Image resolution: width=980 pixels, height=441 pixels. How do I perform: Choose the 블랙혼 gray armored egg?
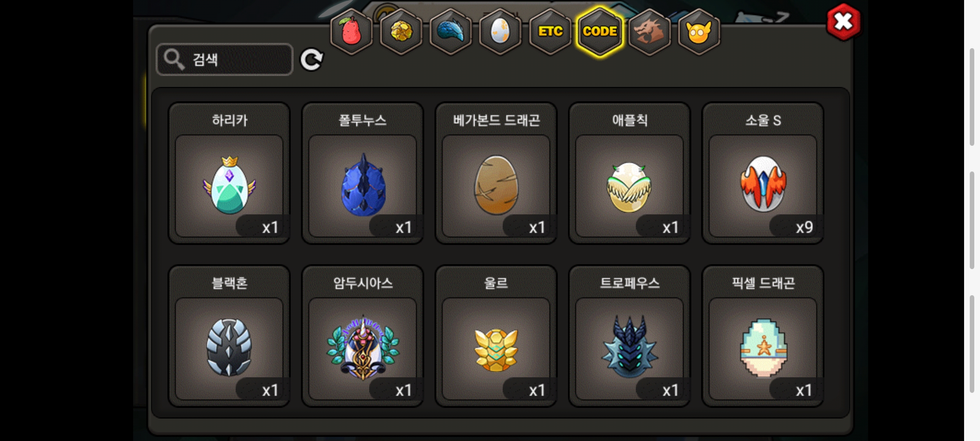[229, 336]
